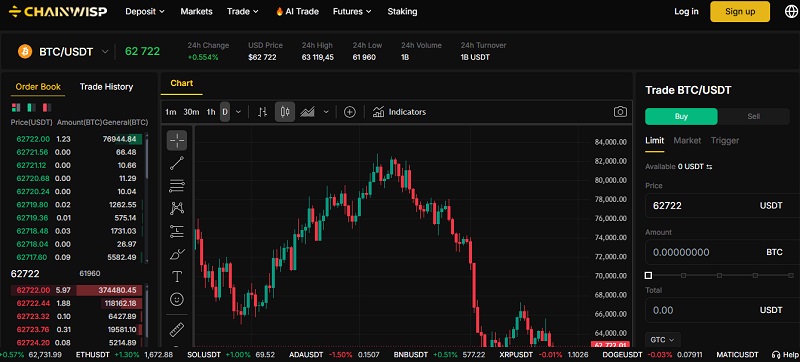Click the flame AI Trade item

[297, 11]
